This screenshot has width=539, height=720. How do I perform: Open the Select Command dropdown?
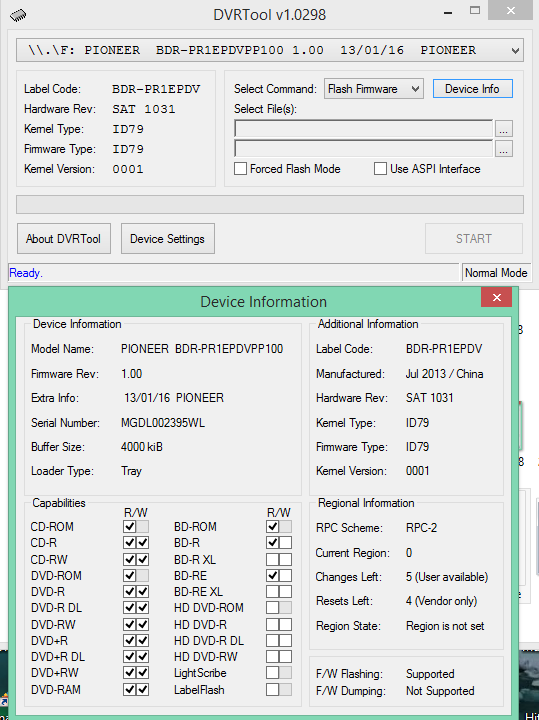373,89
